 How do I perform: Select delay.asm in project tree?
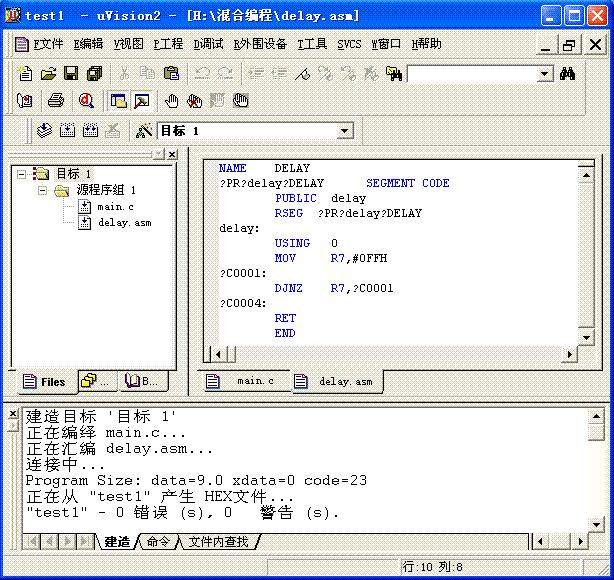125,223
